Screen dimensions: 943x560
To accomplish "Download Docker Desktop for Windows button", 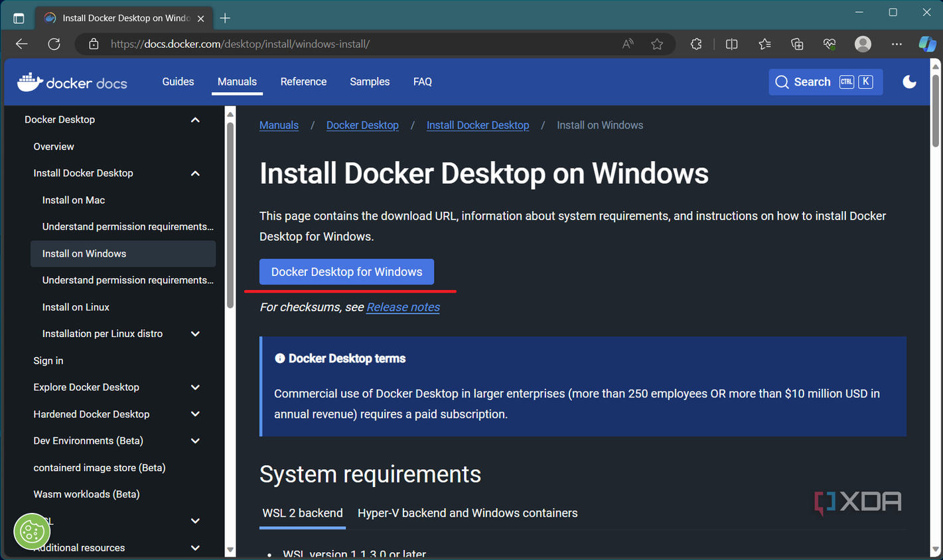I will (346, 272).
